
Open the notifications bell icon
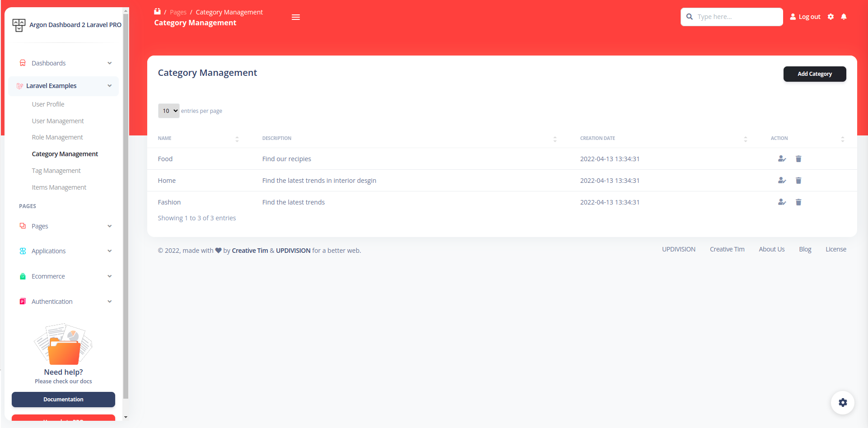click(844, 17)
